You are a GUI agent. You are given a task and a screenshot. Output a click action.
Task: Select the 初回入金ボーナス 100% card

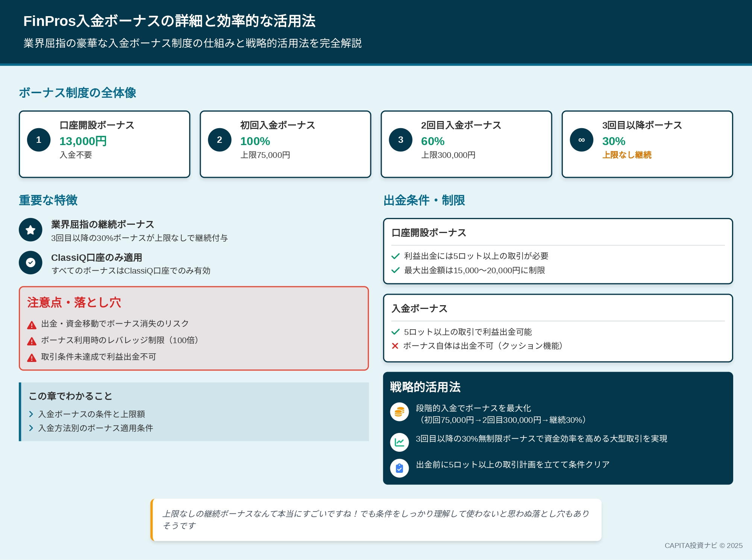285,144
